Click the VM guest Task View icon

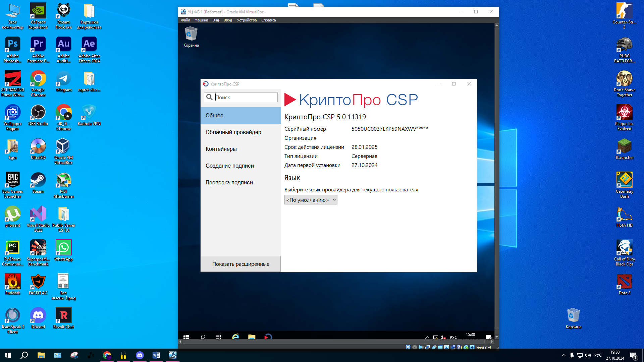[x=218, y=337]
